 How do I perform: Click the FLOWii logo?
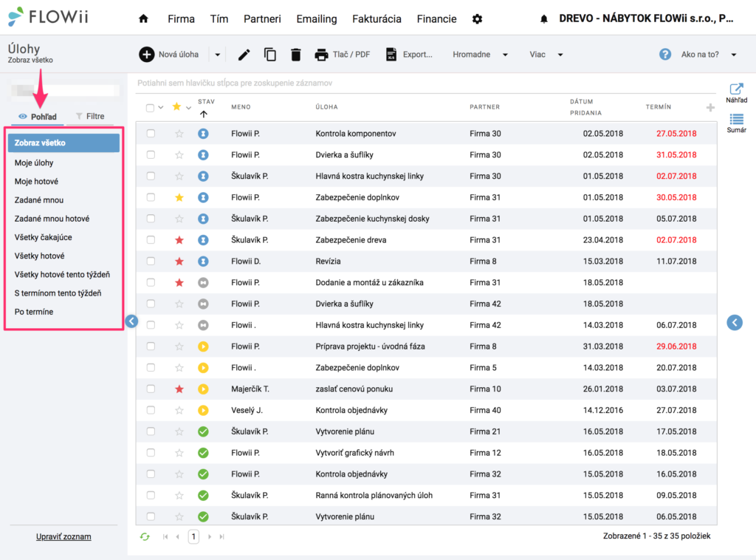pyautogui.click(x=48, y=17)
